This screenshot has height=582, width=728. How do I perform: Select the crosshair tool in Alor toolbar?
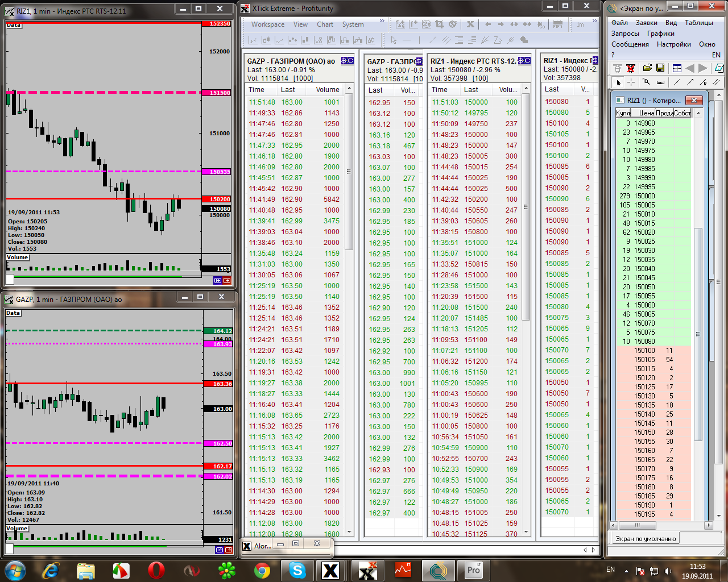point(631,82)
